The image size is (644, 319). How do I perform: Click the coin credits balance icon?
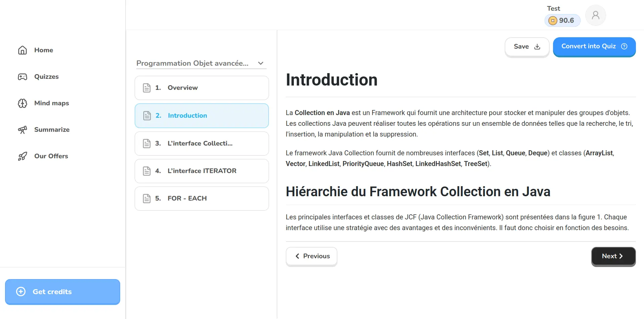click(x=552, y=20)
